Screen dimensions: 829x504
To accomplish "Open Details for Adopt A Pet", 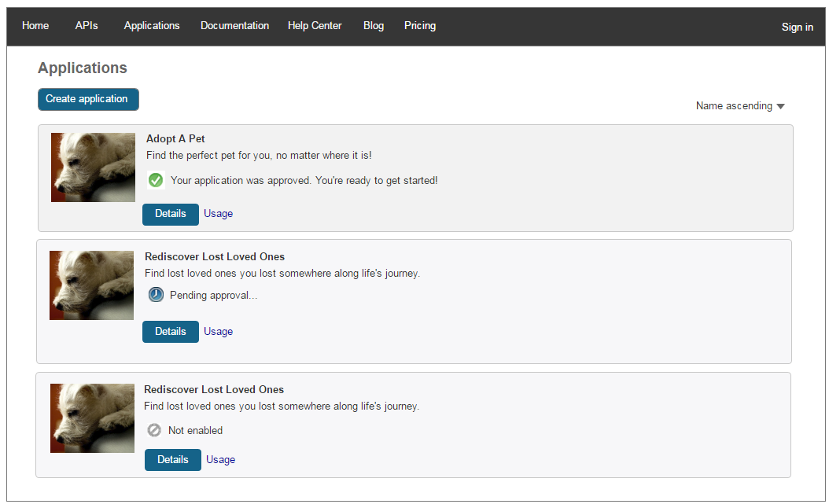I will pos(171,214).
